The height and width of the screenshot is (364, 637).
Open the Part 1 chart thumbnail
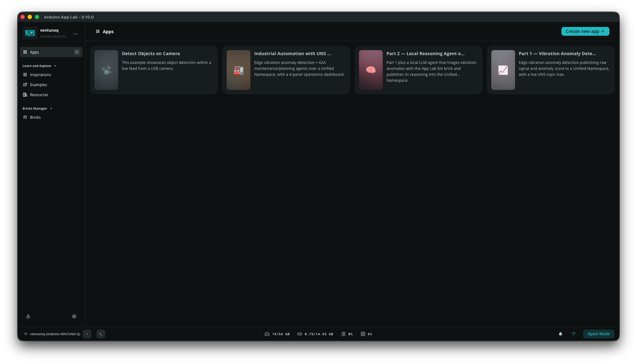pyautogui.click(x=503, y=70)
